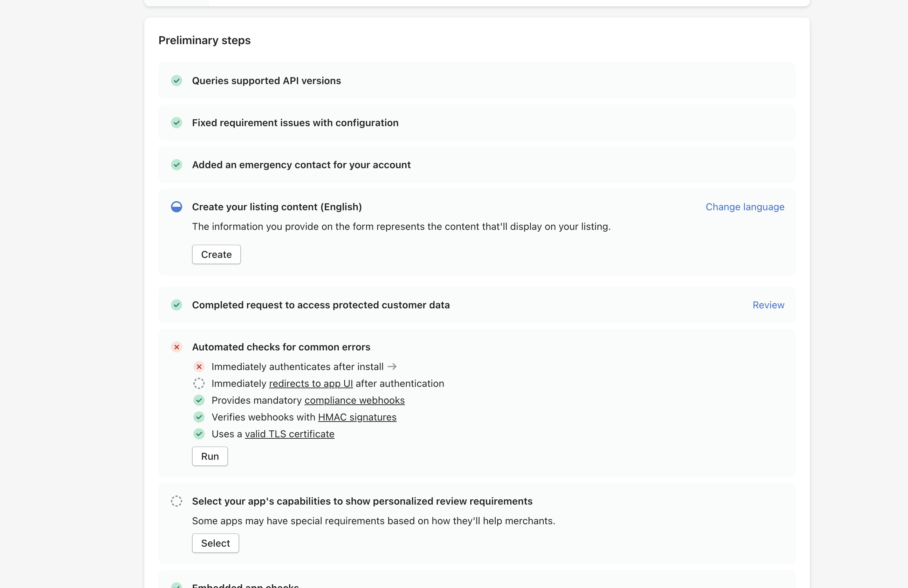Click half-filled blue circle for listing content

tap(176, 206)
